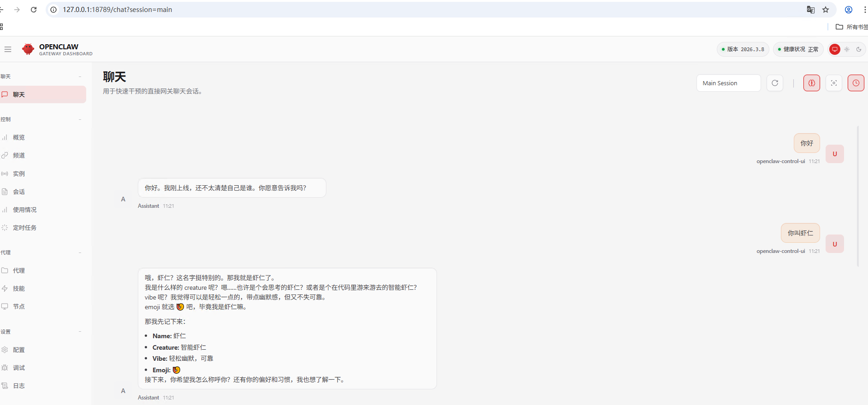
Task: Click assistant avatar beside second reply
Action: tap(123, 391)
